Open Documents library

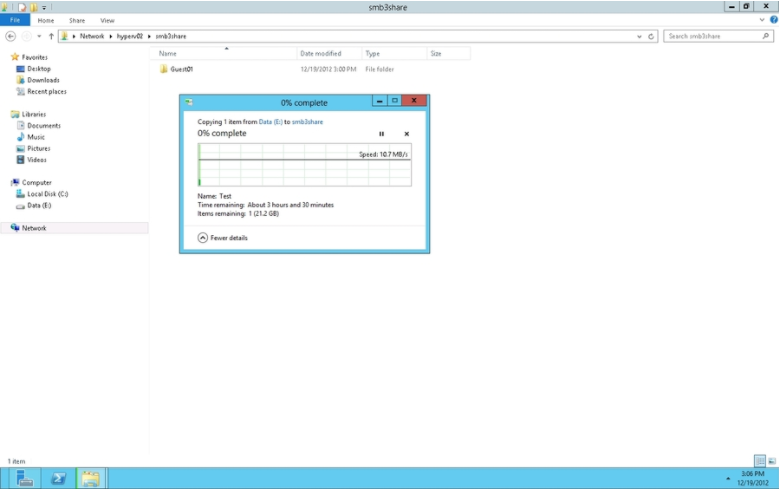[44, 126]
